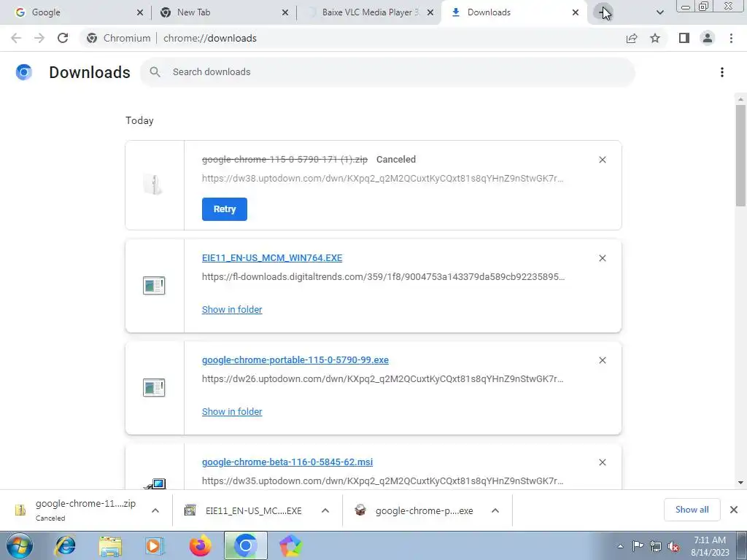Show google-chrome-portable download in folder
This screenshot has width=747, height=560.
[232, 411]
